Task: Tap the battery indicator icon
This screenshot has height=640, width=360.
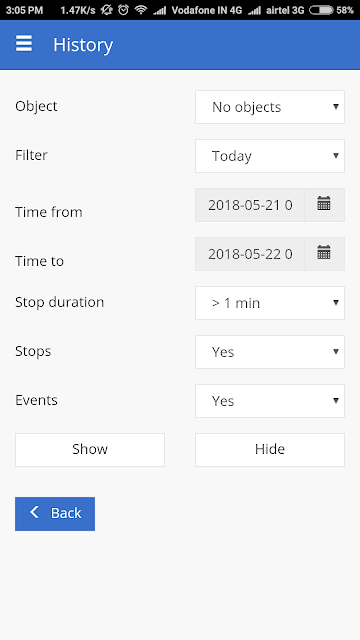Action: tap(321, 10)
